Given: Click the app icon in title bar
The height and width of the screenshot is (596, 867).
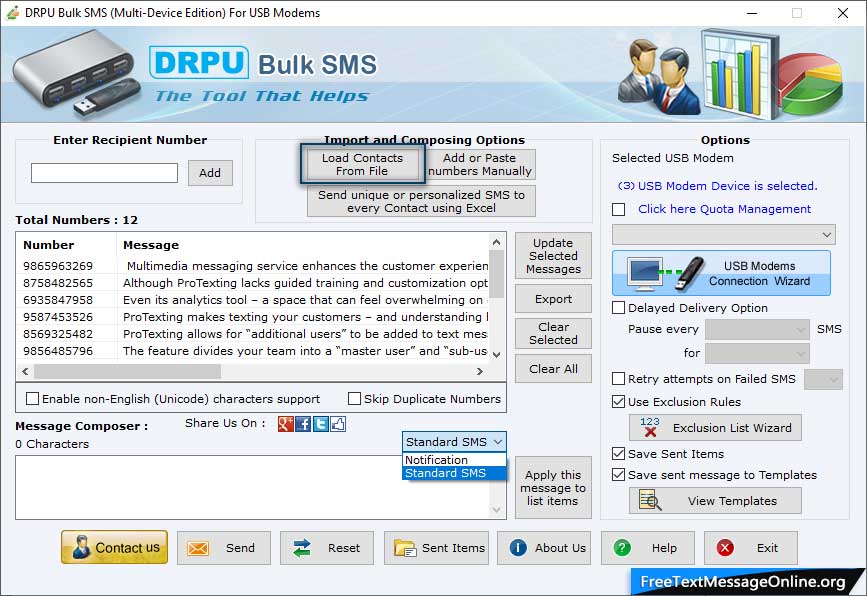Looking at the screenshot, I should point(13,12).
